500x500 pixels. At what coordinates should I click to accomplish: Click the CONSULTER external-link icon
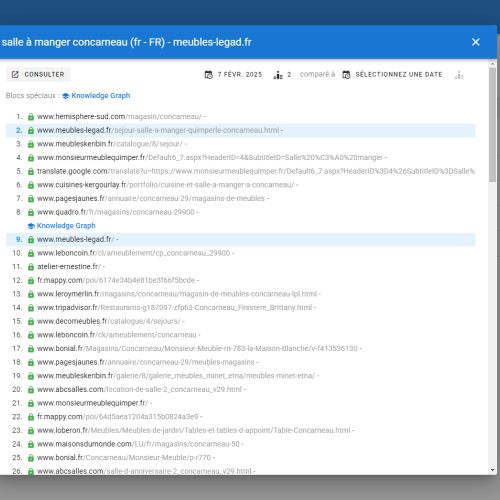tap(15, 74)
